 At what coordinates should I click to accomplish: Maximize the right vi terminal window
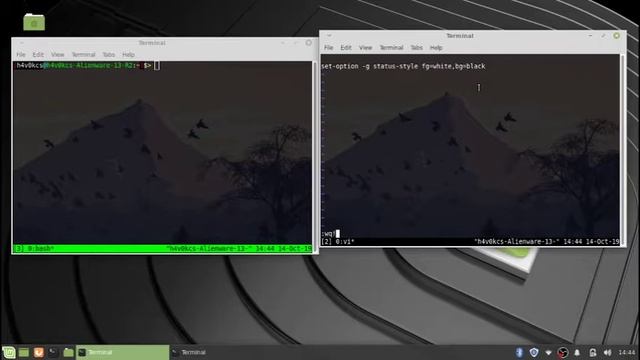click(x=603, y=36)
